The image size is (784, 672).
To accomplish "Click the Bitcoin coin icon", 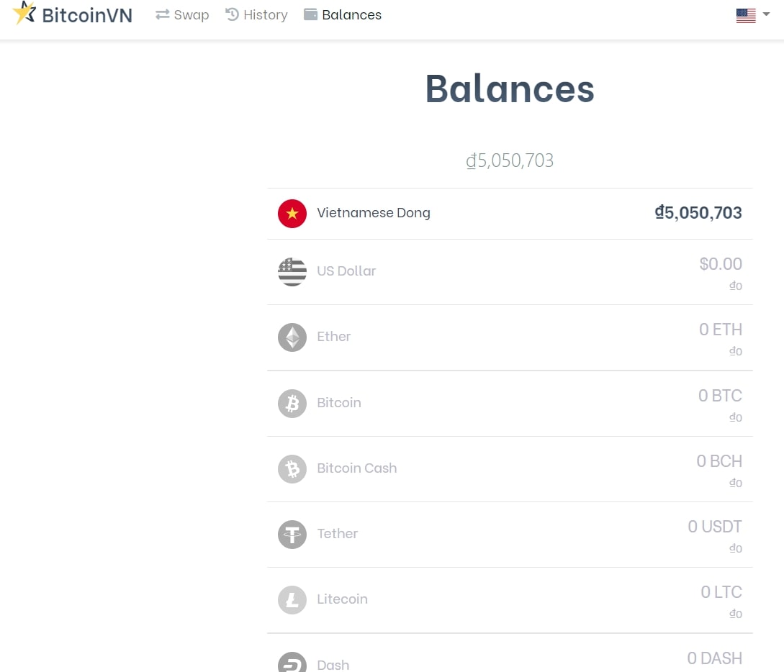I will (292, 403).
